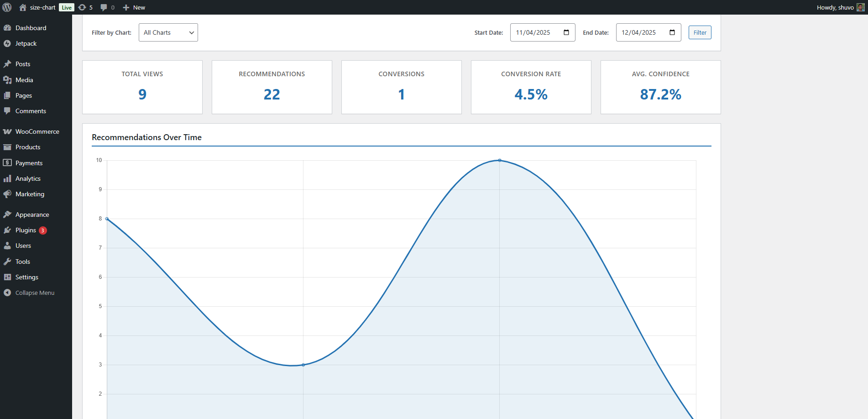
Task: Click the shuvo user avatar
Action: pyautogui.click(x=860, y=7)
